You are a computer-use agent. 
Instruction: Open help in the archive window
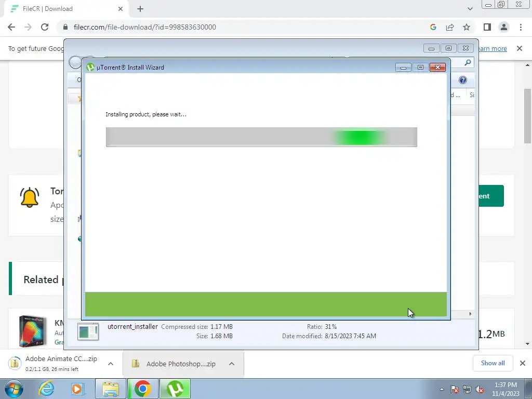point(463,80)
